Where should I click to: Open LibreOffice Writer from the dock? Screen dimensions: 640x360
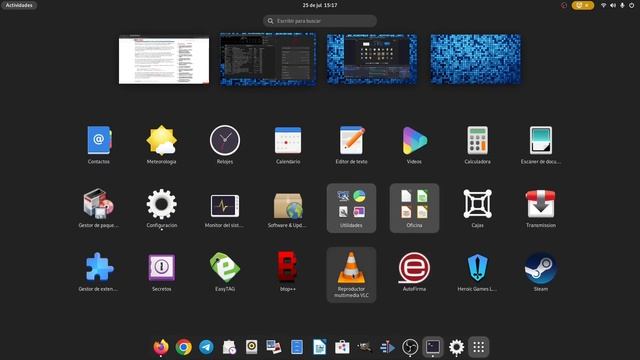(x=320, y=347)
